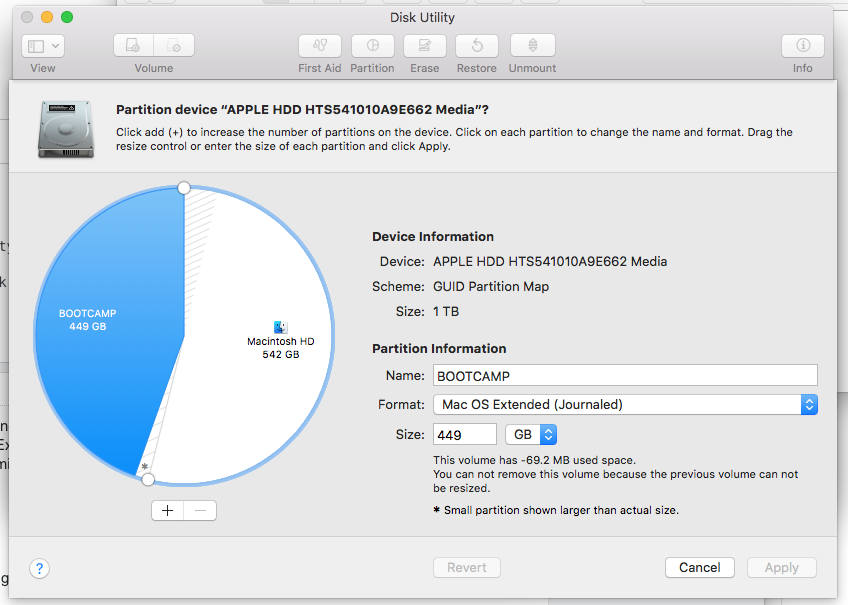Viewport: 848px width, 605px height.
Task: Click the 'Partition Information' heading
Action: point(439,349)
